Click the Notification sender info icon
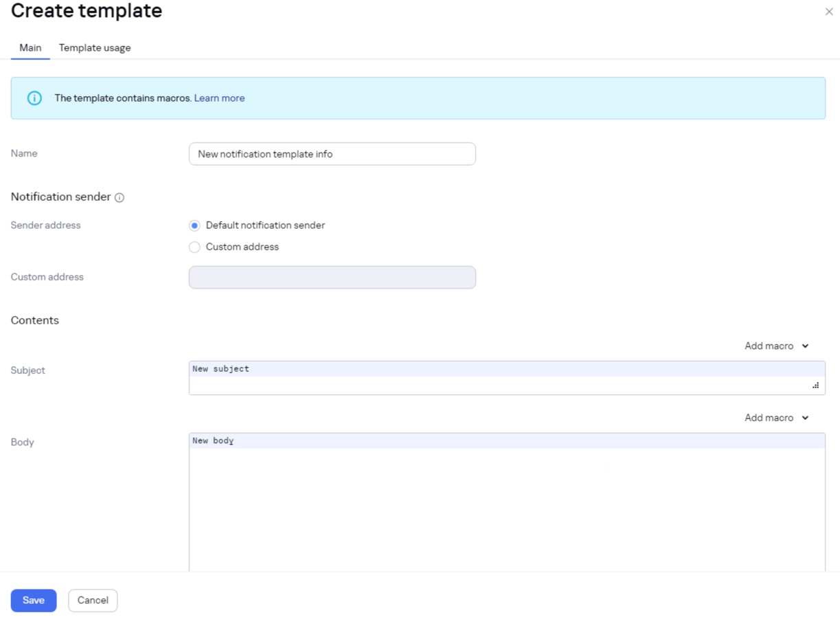Image resolution: width=840 pixels, height=617 pixels. tap(120, 198)
